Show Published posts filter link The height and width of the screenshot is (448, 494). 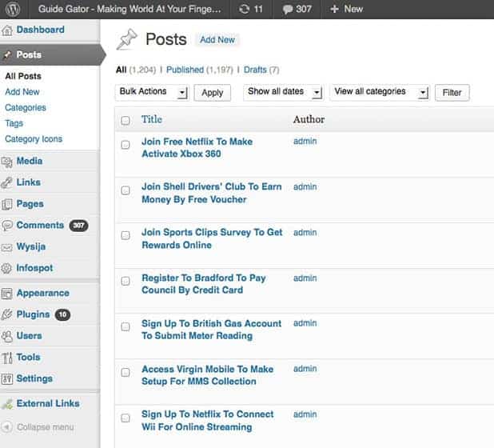coord(185,70)
